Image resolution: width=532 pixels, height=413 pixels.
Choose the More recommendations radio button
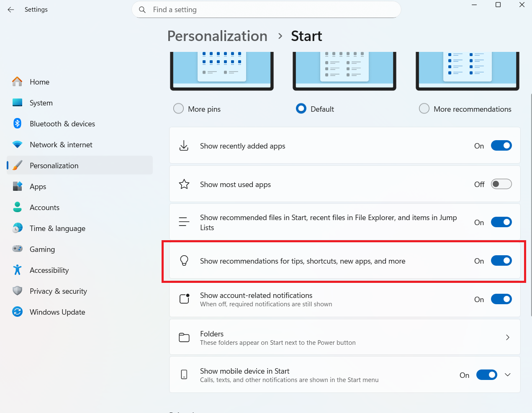[x=424, y=109]
